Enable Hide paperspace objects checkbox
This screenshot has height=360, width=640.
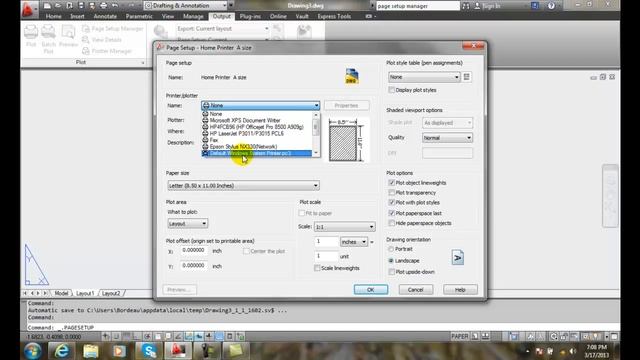(x=391, y=223)
